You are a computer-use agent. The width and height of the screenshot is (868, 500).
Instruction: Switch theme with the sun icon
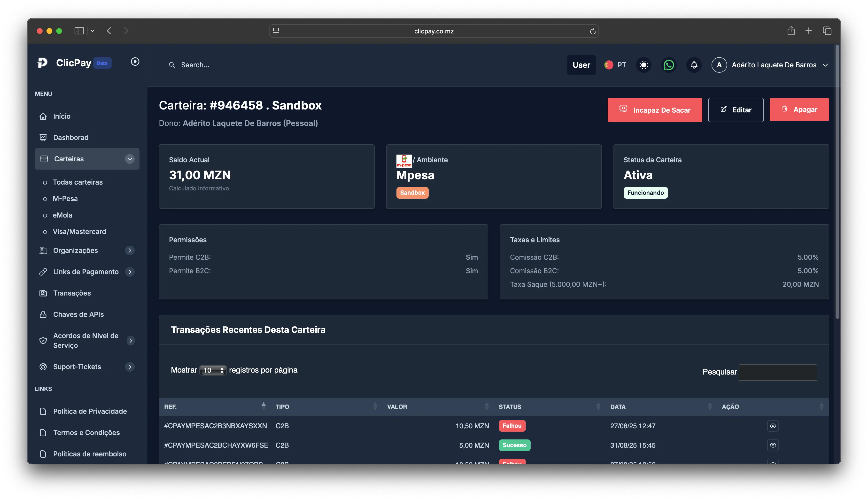pyautogui.click(x=643, y=65)
